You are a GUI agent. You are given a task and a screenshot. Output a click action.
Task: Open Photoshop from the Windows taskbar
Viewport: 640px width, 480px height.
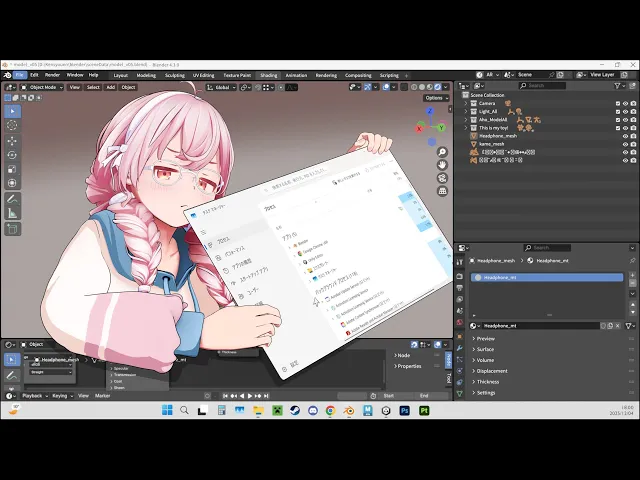404,410
